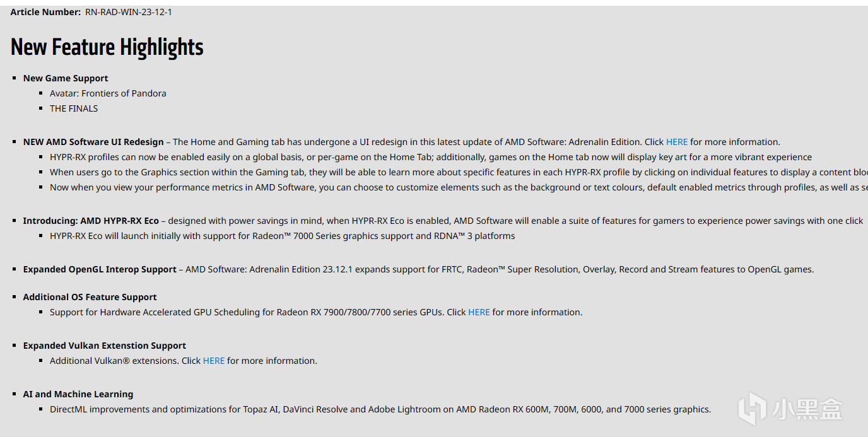Image resolution: width=868 pixels, height=437 pixels.
Task: Select the Avatar: Frontiers of Pandora entry
Action: point(108,93)
